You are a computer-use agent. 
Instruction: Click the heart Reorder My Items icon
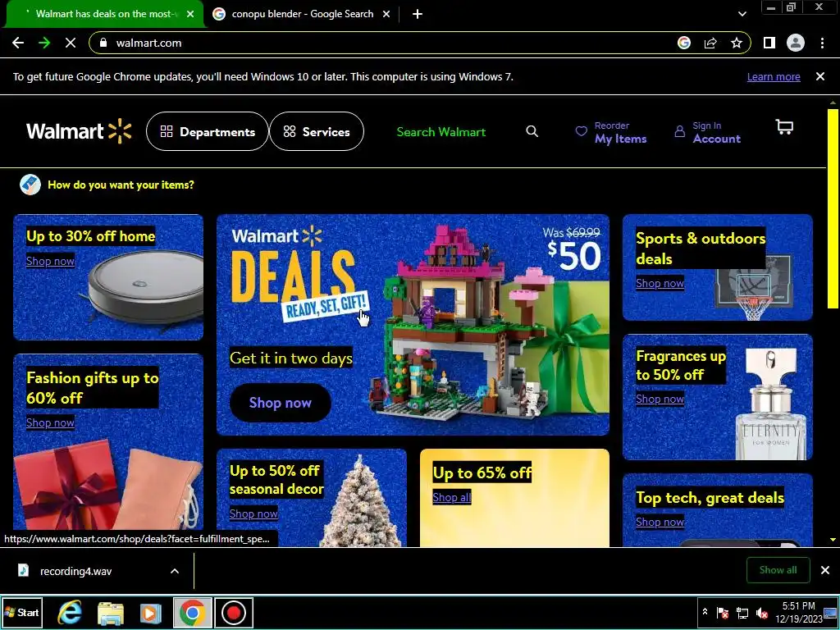[x=582, y=131]
